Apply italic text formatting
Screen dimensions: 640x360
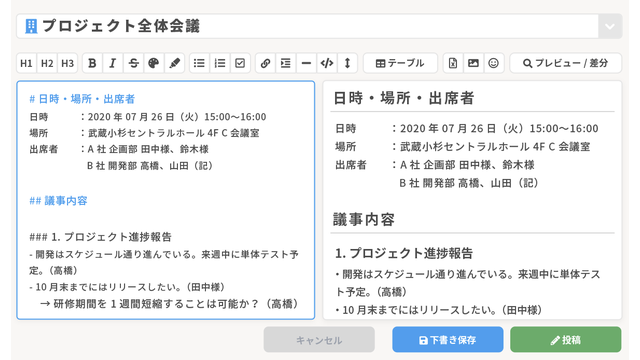click(x=113, y=63)
